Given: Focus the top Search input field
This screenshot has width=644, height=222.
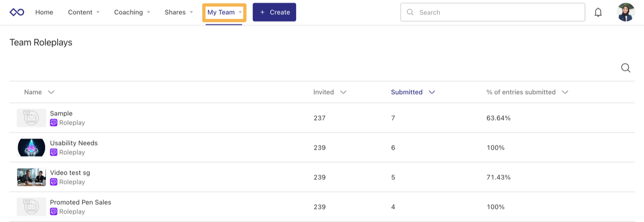Looking at the screenshot, I should [x=498, y=12].
